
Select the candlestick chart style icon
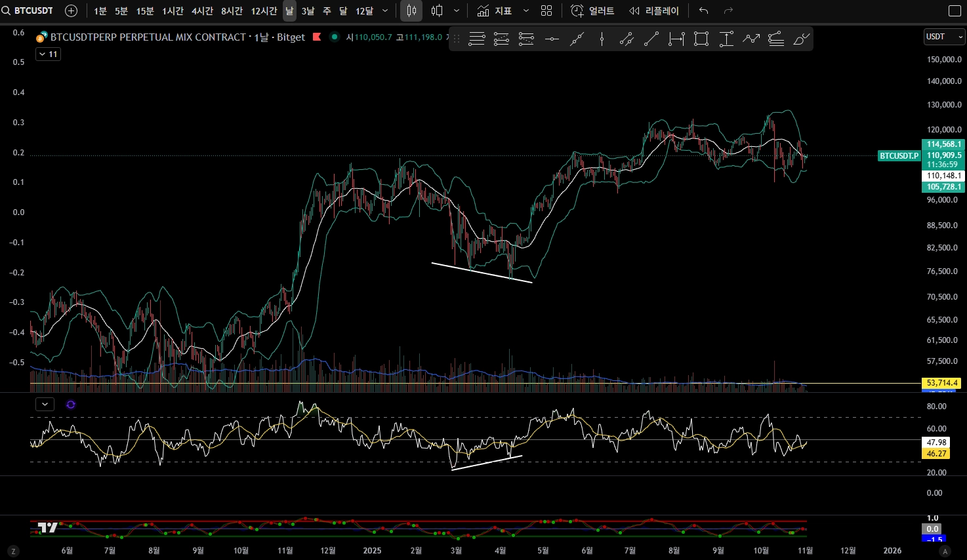pyautogui.click(x=411, y=10)
